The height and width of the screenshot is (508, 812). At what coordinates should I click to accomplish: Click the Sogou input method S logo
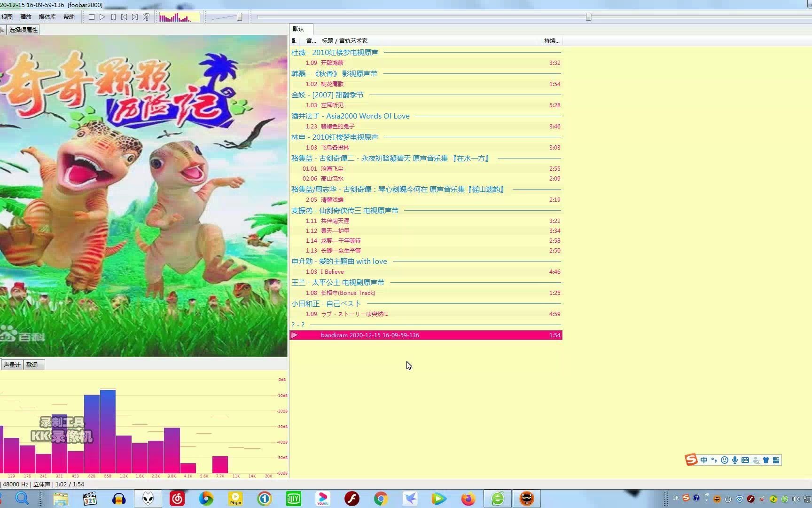point(691,460)
